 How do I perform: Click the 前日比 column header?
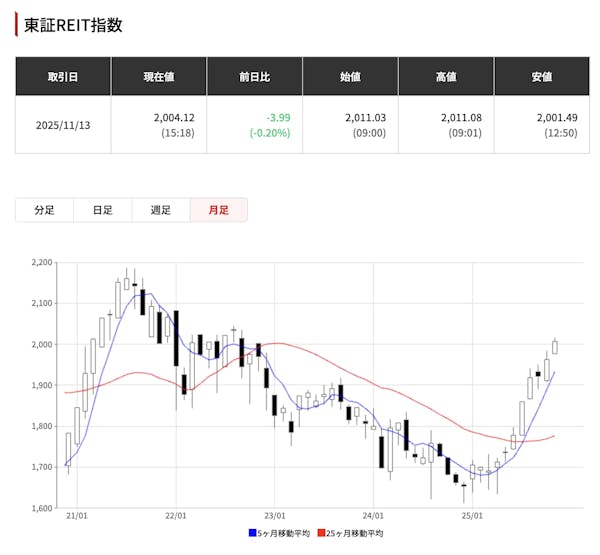click(x=254, y=77)
